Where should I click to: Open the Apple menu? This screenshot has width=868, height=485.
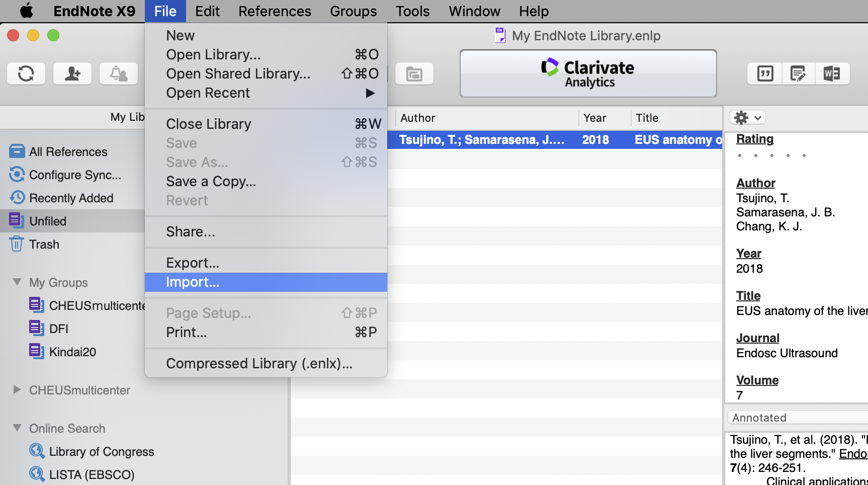click(26, 11)
